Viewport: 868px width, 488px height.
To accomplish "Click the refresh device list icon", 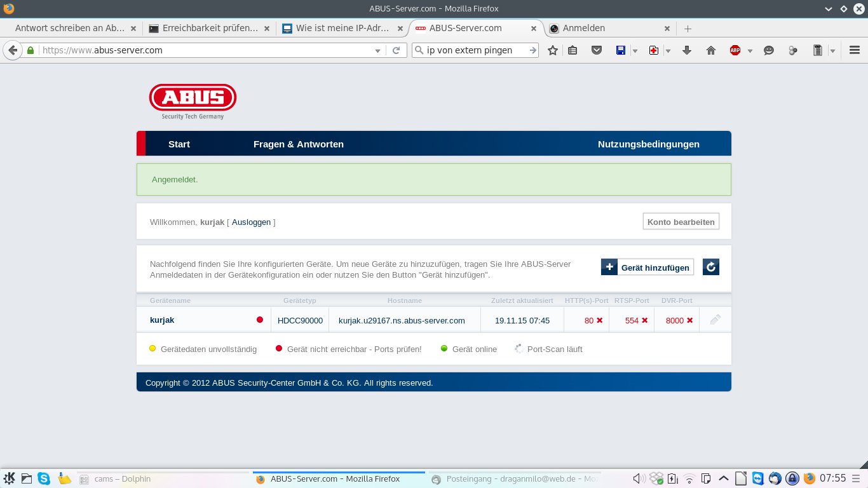I will (x=711, y=268).
